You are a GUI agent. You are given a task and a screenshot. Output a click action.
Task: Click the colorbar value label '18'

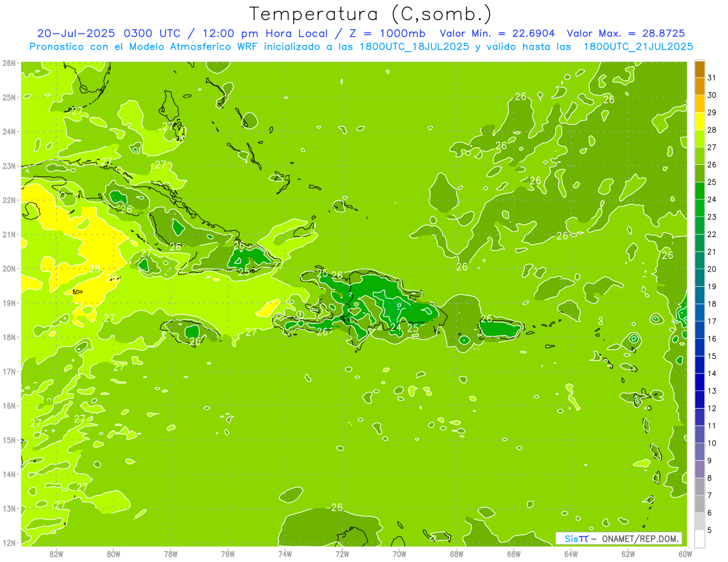712,304
